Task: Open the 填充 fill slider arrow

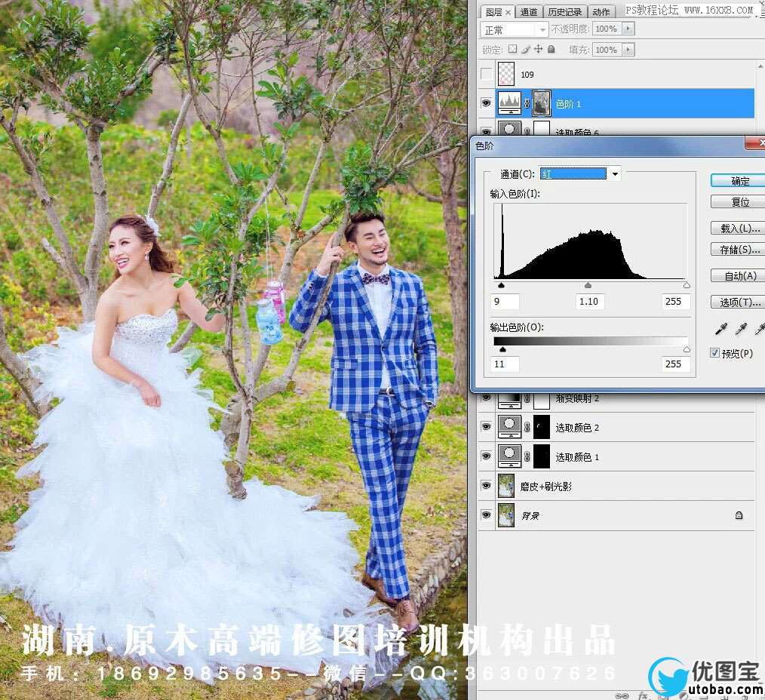Action: click(x=628, y=49)
